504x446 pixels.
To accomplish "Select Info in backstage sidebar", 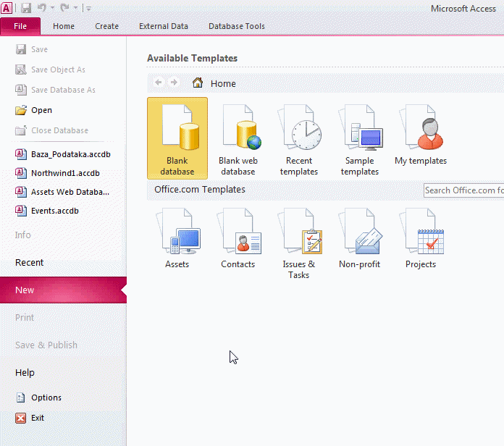I will (23, 235).
